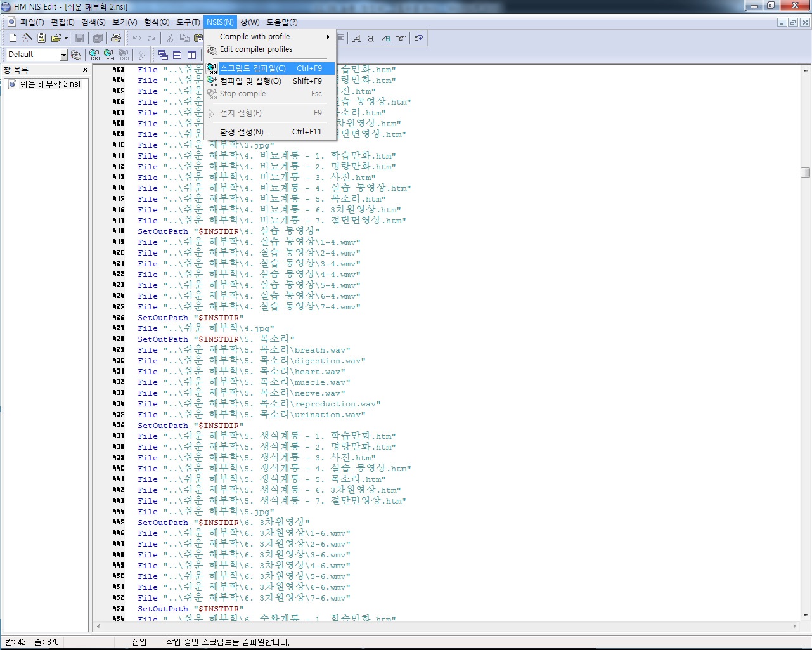Open the 파일(F) menu
The height and width of the screenshot is (650, 812).
[32, 22]
